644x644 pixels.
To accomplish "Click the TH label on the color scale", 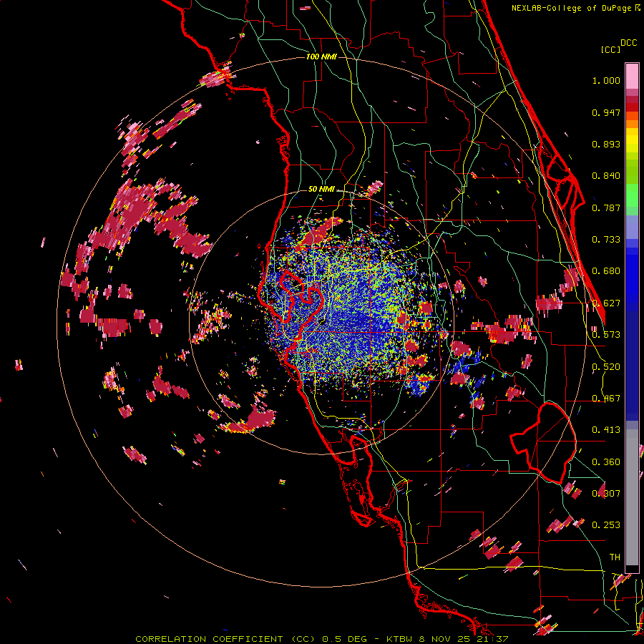I will coord(615,557).
